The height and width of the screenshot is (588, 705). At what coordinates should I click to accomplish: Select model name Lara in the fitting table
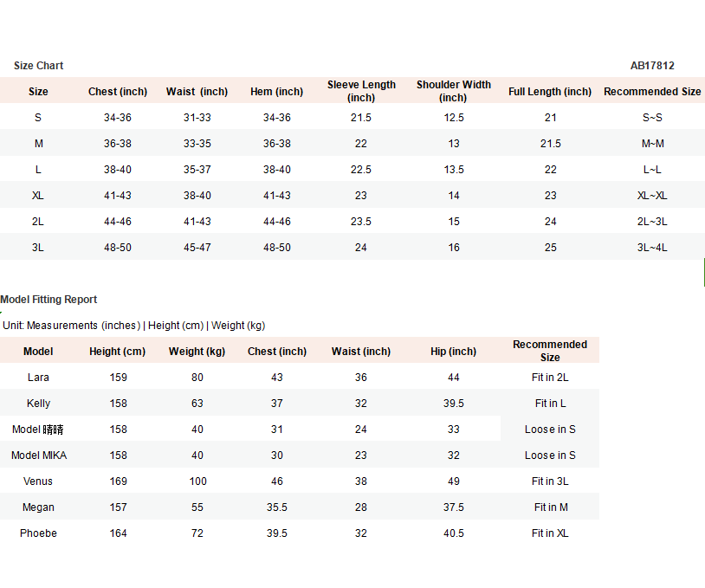38,378
